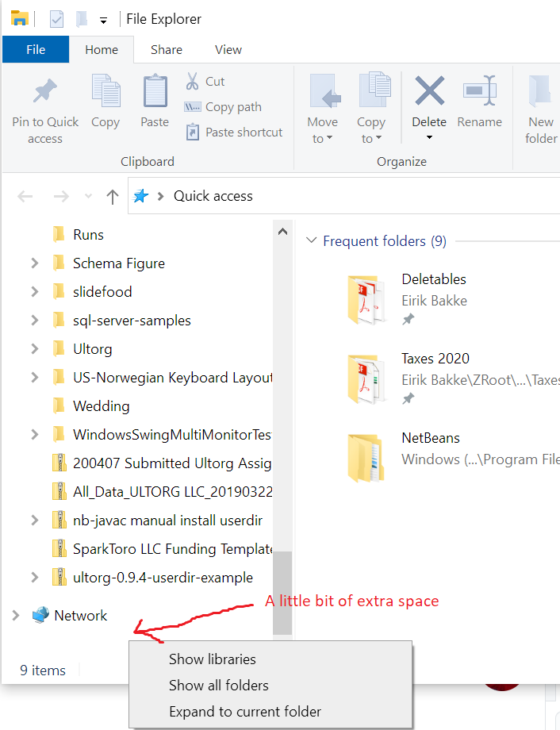Click the Ultorg folder icon
Viewport: 560px width, 730px height.
tap(59, 348)
